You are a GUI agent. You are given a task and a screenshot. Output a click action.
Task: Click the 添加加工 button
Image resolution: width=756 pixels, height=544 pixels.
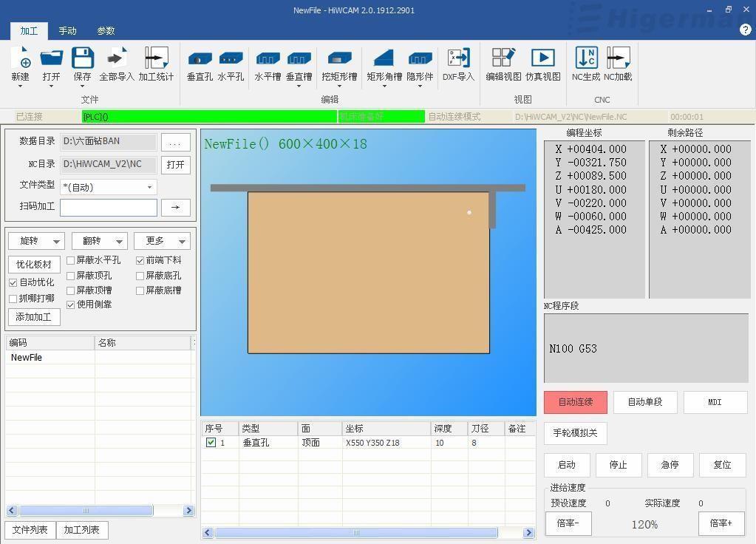34,317
